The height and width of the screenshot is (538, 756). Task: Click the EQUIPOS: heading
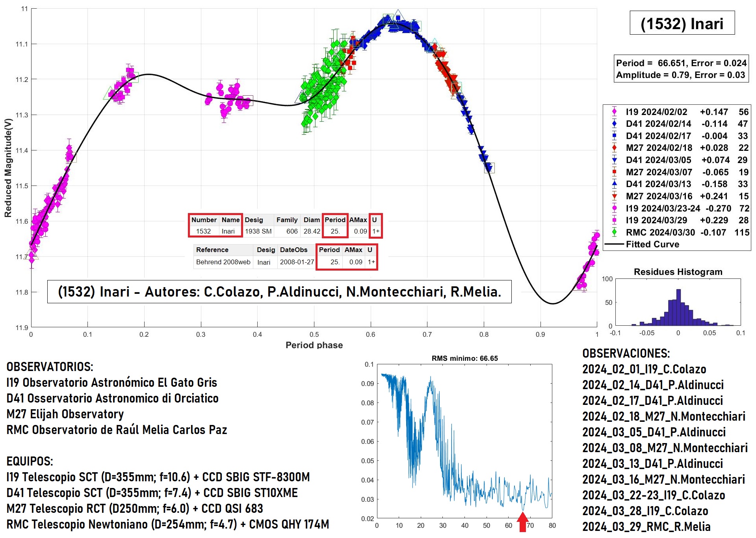coord(30,461)
